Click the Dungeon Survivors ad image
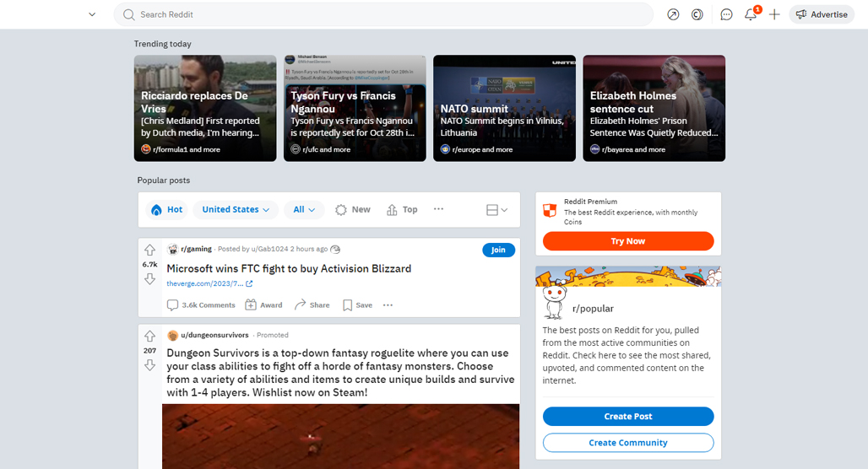 click(x=340, y=436)
